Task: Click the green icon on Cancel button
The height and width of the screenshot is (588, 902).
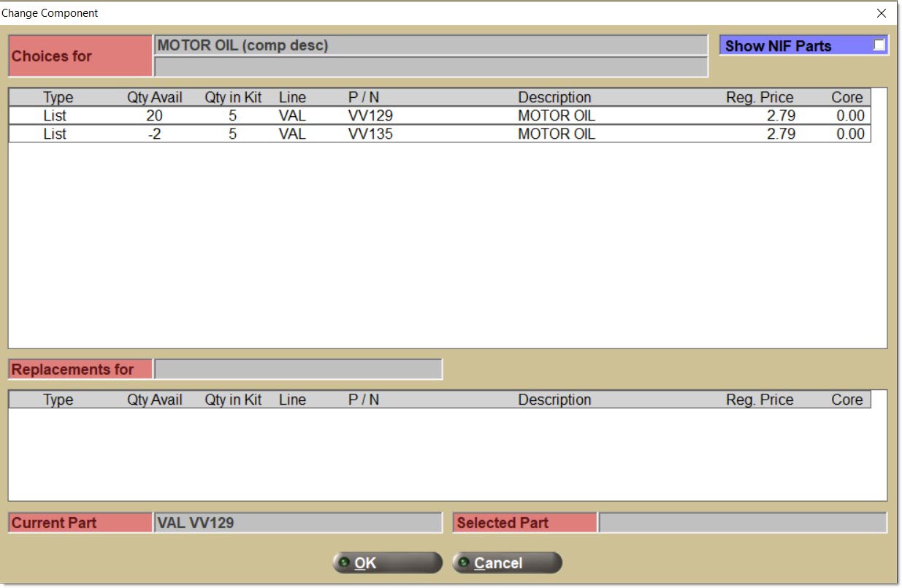Action: click(463, 562)
